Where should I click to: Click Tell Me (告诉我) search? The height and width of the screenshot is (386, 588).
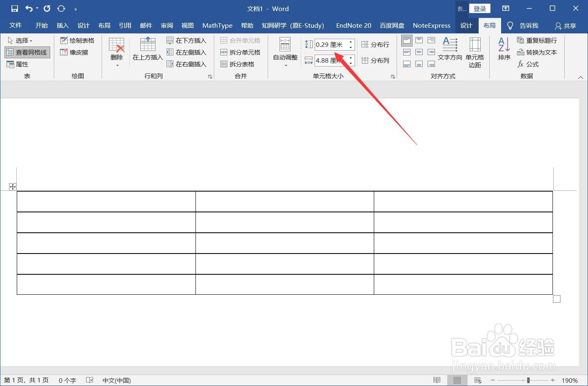(x=529, y=26)
